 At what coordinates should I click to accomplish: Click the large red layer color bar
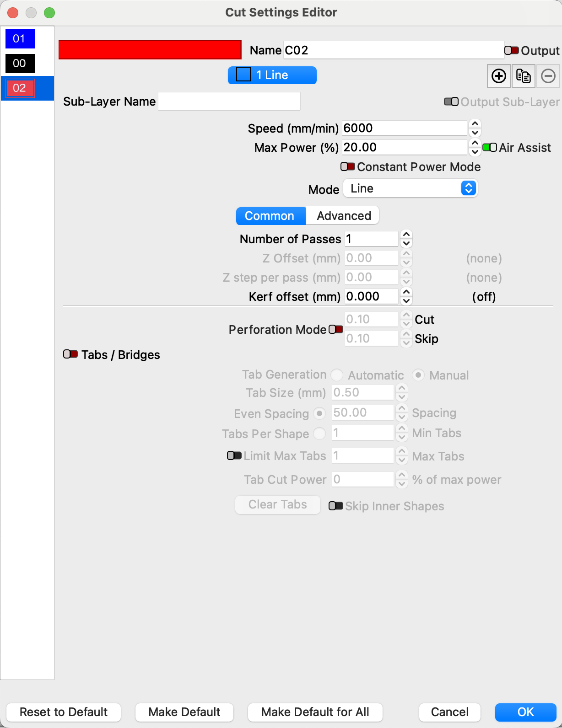(150, 50)
